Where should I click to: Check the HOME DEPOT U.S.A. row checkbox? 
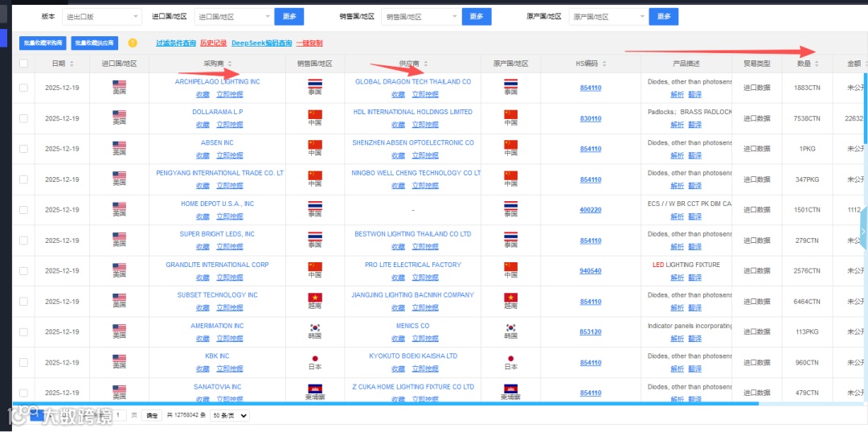click(23, 210)
